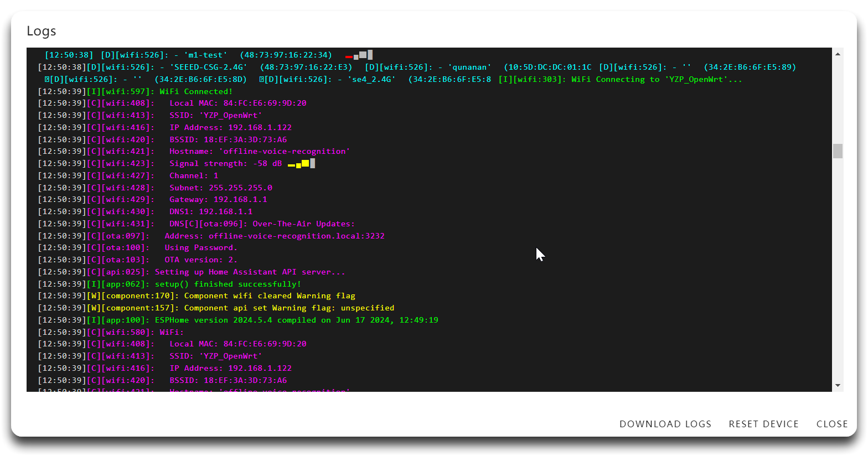This screenshot has height=456, width=868.
Task: Click the first "SSID: 'YZP_OpenWrt'" line
Action: 150,115
